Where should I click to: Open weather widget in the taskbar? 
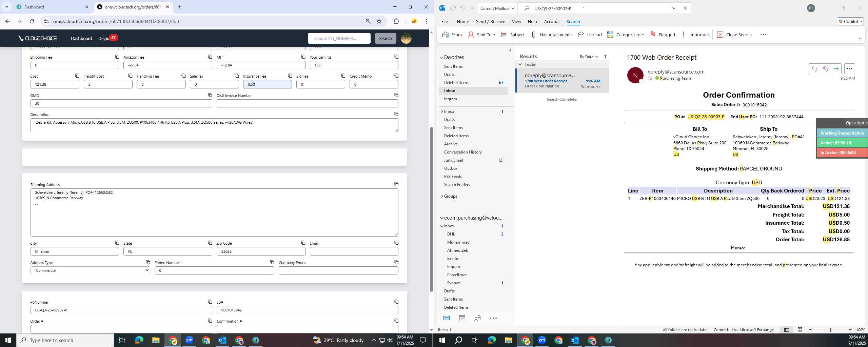tap(338, 340)
